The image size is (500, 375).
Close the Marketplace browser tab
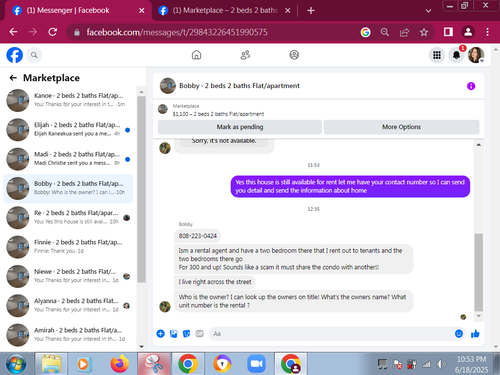288,11
